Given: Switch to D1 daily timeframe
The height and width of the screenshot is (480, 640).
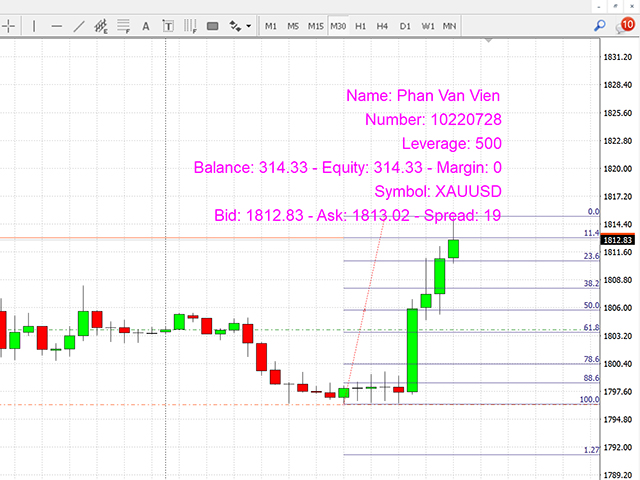Looking at the screenshot, I should 405,27.
